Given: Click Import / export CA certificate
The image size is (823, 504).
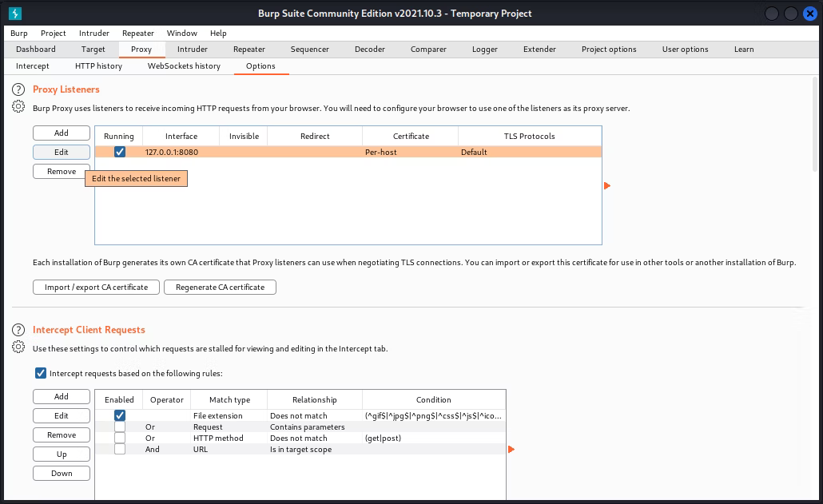Looking at the screenshot, I should tap(96, 288).
